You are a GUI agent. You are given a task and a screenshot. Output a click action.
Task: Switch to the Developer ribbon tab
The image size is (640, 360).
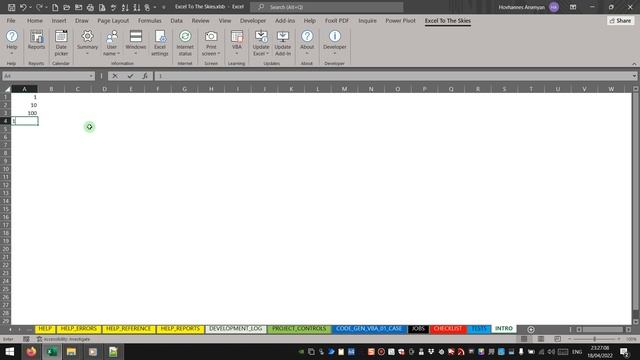pos(253,20)
